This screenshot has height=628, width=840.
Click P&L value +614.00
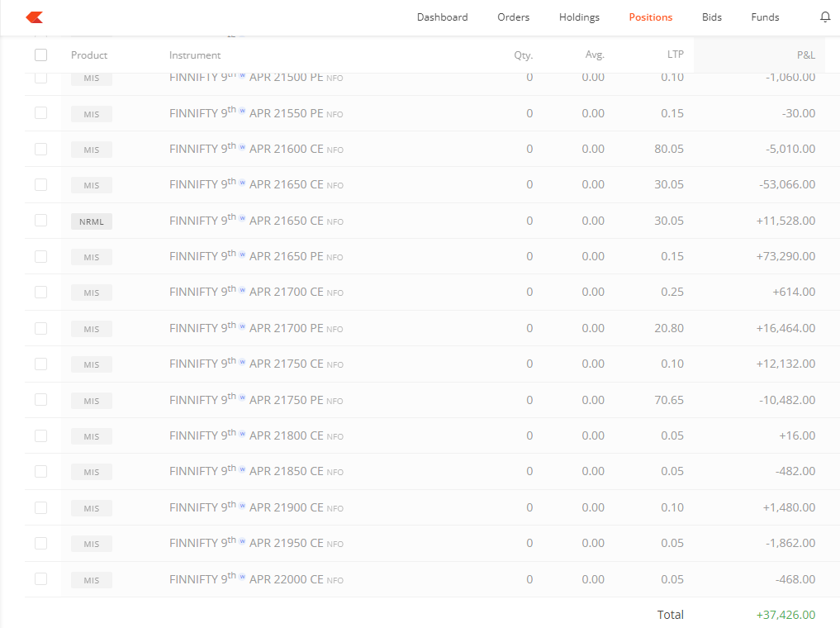click(794, 292)
